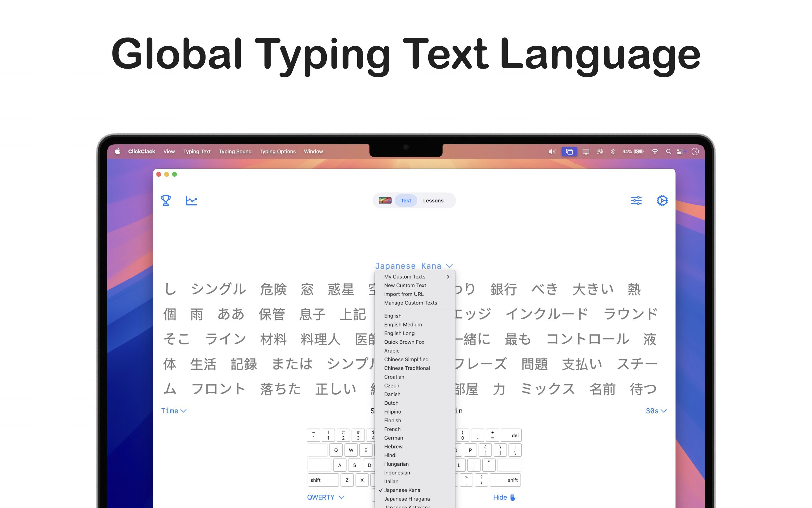
Task: Select Chinese Simplified
Action: click(415, 360)
